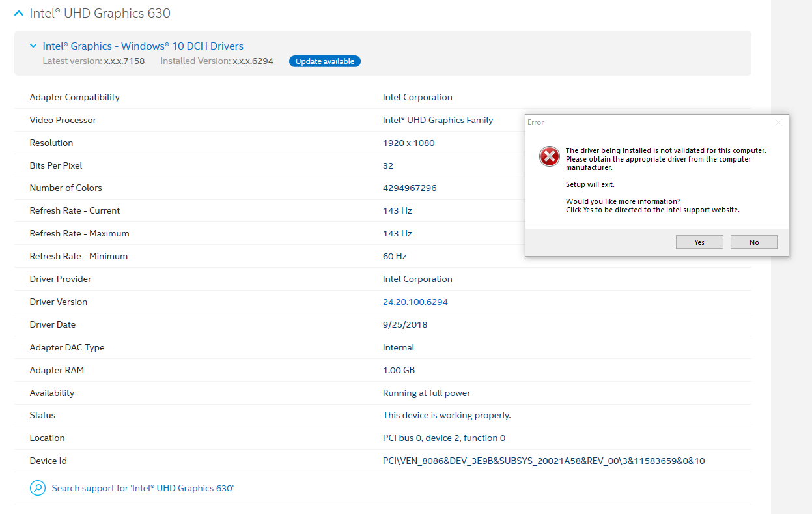Select the Setup will exit message
The width and height of the screenshot is (812, 514).
tap(590, 184)
